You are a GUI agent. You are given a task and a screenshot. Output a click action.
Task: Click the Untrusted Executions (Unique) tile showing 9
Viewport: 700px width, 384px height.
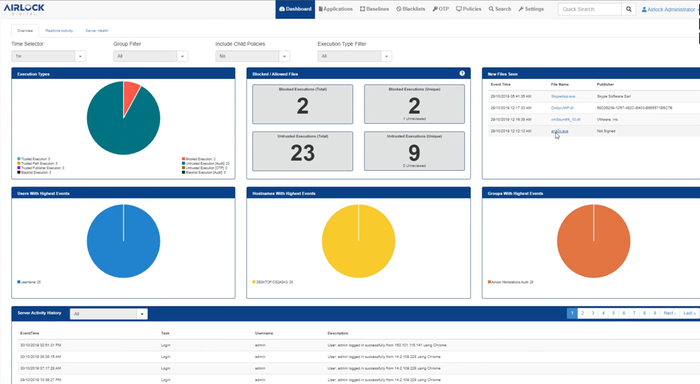(x=414, y=151)
